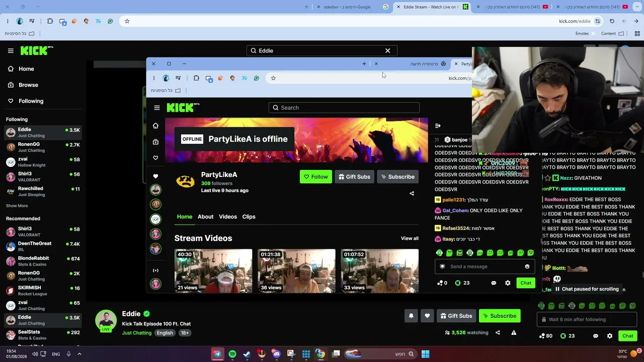Switch to the Clips tab on PartyLikeA

click(x=249, y=217)
